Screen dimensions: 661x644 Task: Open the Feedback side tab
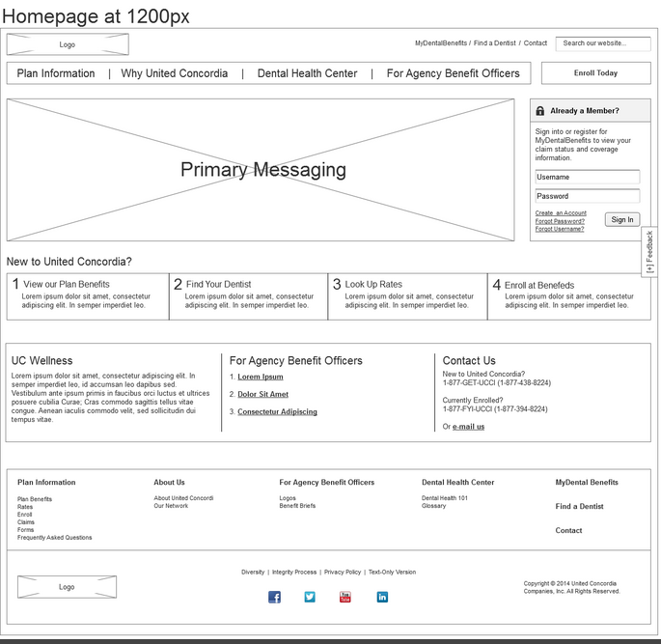[649, 252]
